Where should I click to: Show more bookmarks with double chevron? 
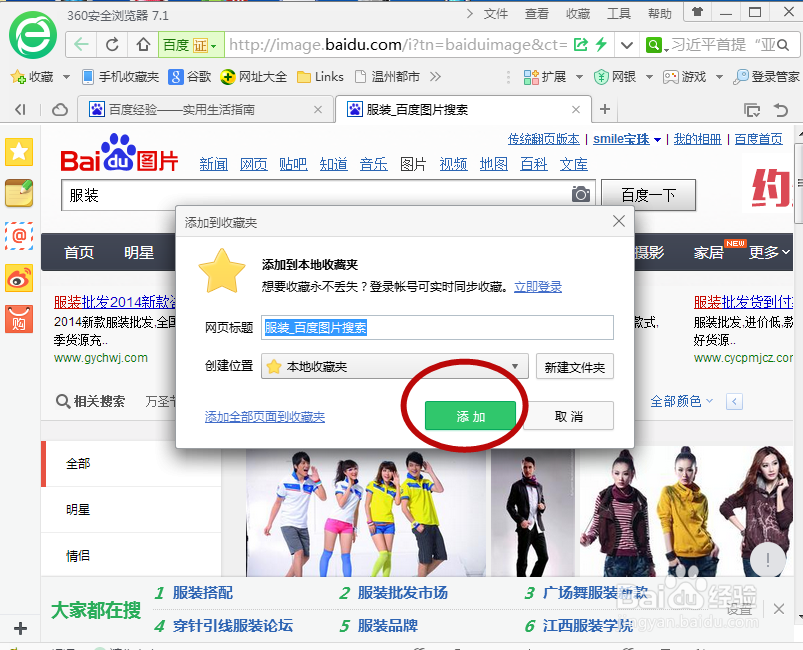[x=435, y=77]
